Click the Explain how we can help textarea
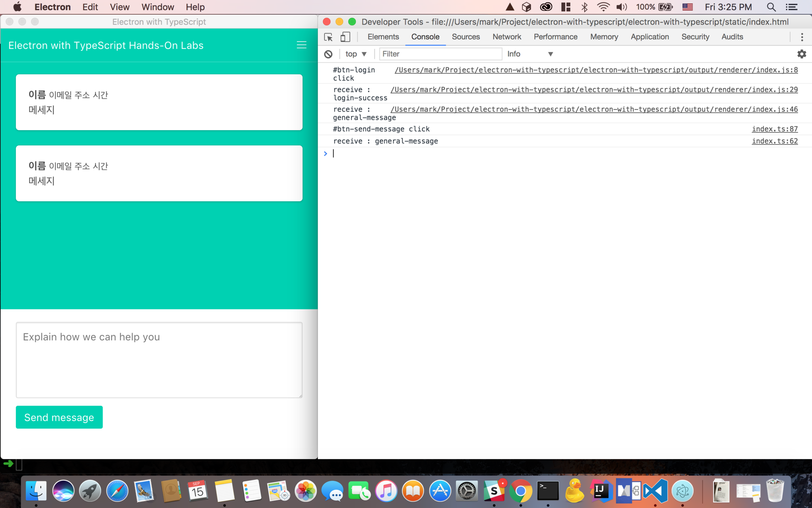812x508 pixels. [x=159, y=359]
